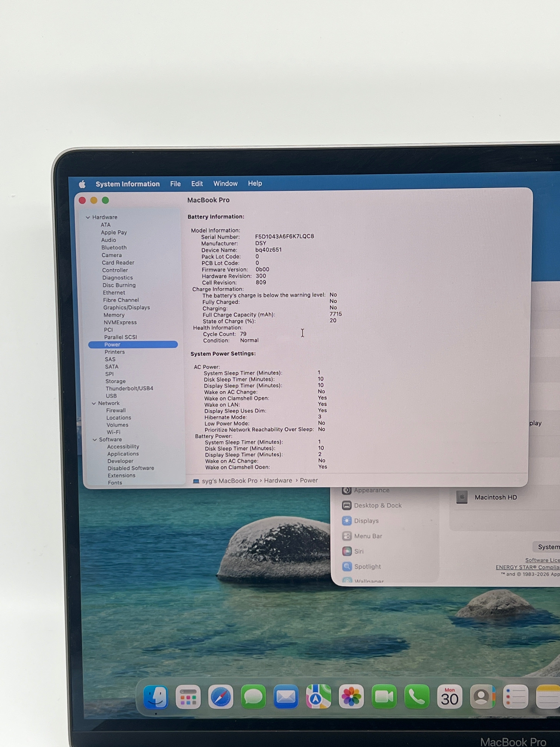Select Audio in the sidebar
Screen dimensions: 560x747
[x=108, y=240]
